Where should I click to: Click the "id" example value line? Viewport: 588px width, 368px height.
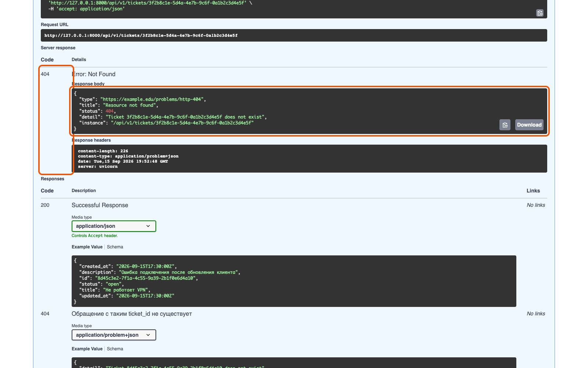[x=139, y=278]
